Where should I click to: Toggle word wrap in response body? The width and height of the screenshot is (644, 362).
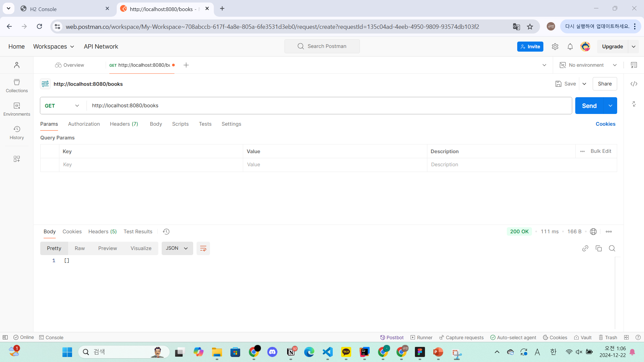pyautogui.click(x=203, y=248)
